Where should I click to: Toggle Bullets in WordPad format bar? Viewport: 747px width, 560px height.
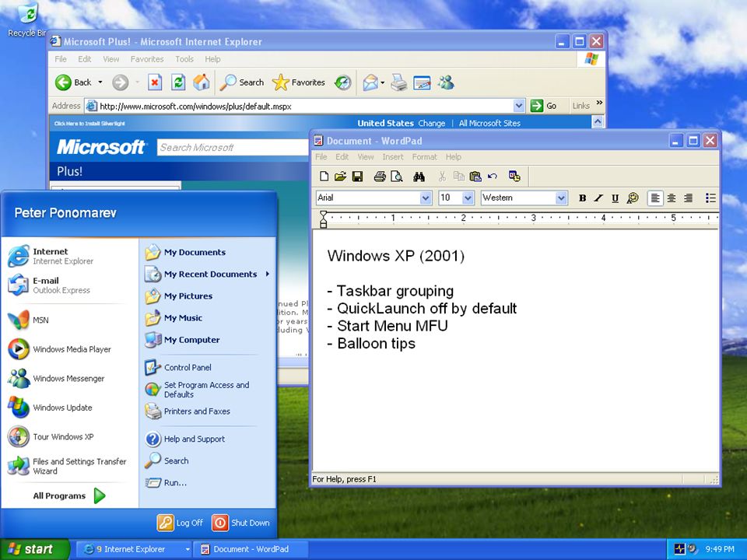click(x=710, y=198)
